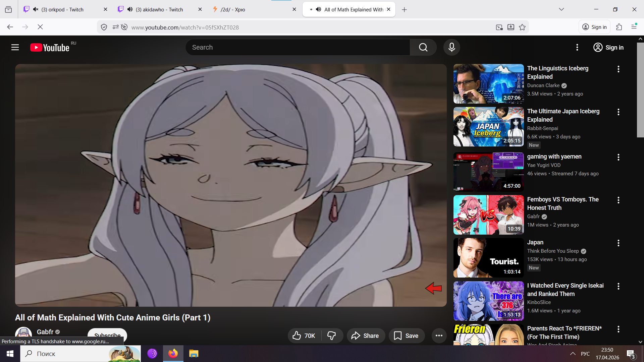Show hidden system tray icons

573,354
